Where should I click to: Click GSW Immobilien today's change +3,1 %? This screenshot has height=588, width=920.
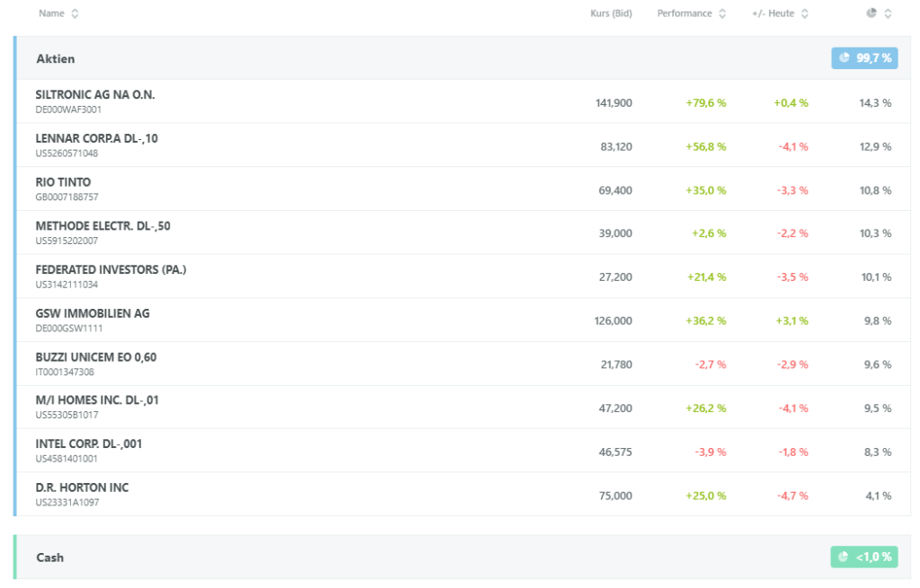[x=792, y=321]
